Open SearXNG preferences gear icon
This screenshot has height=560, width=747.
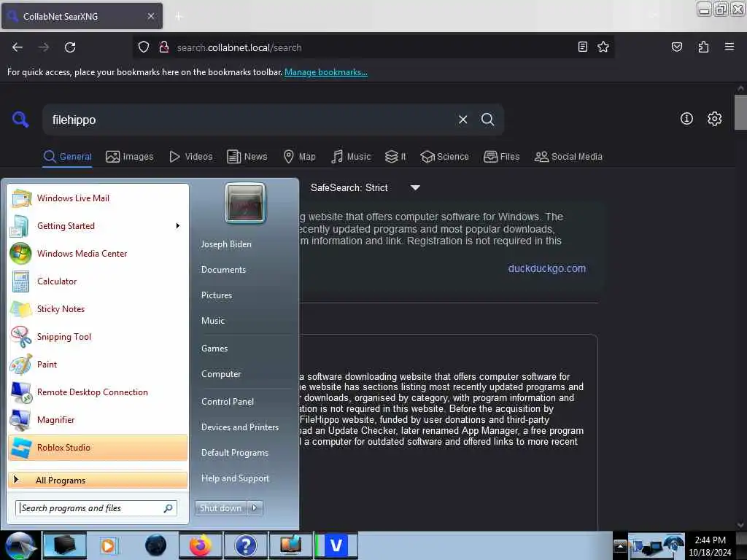click(714, 119)
